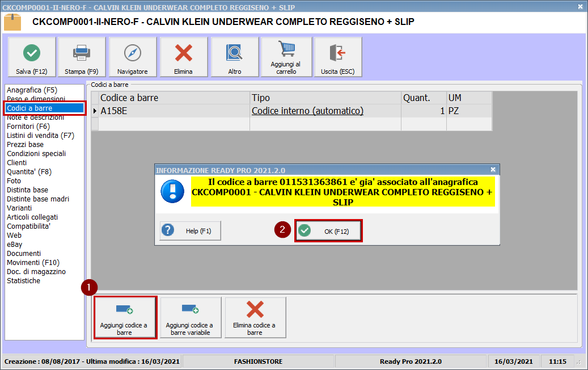Open the Fornitori (F6) section

click(x=28, y=127)
